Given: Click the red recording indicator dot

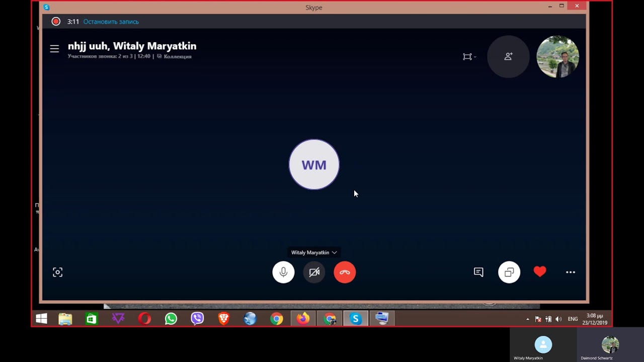Looking at the screenshot, I should coord(56,22).
